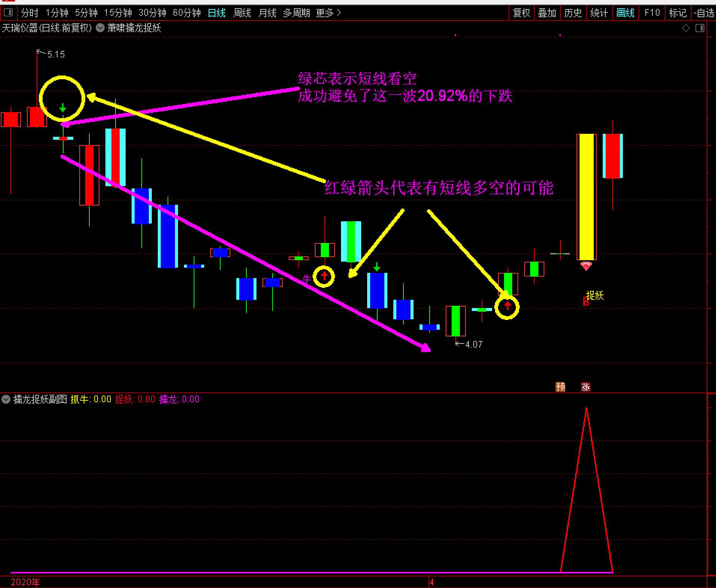716x588 pixels.
Task: Click the red B buy marker
Action: tap(586, 302)
